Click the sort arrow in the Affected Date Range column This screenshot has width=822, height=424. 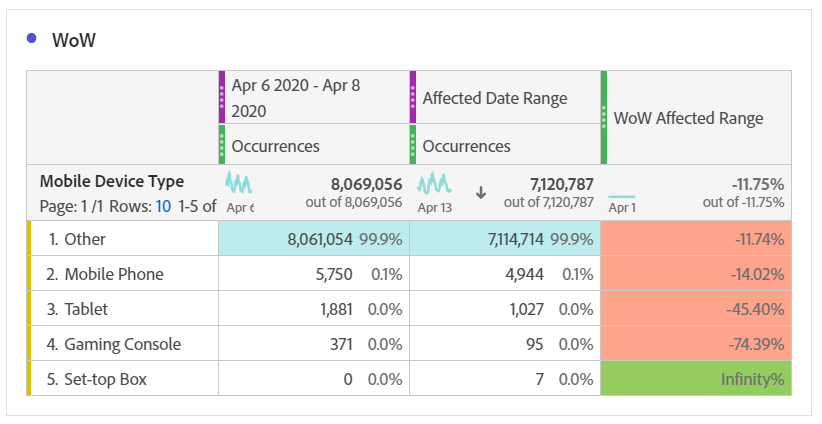(x=481, y=192)
